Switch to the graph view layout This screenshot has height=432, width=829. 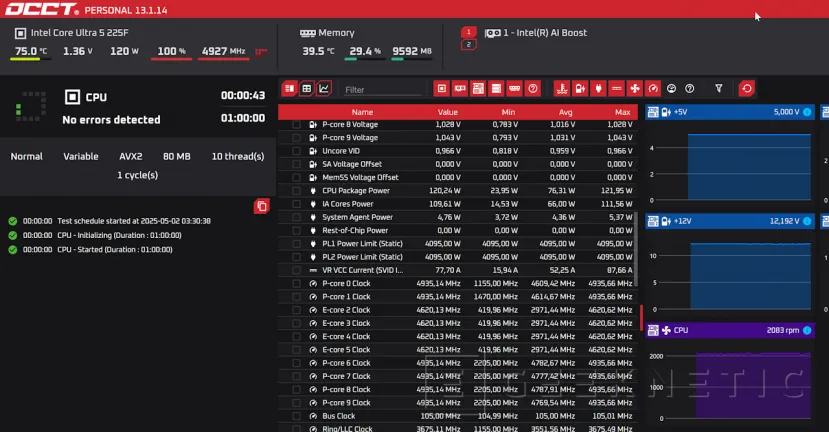pos(324,89)
